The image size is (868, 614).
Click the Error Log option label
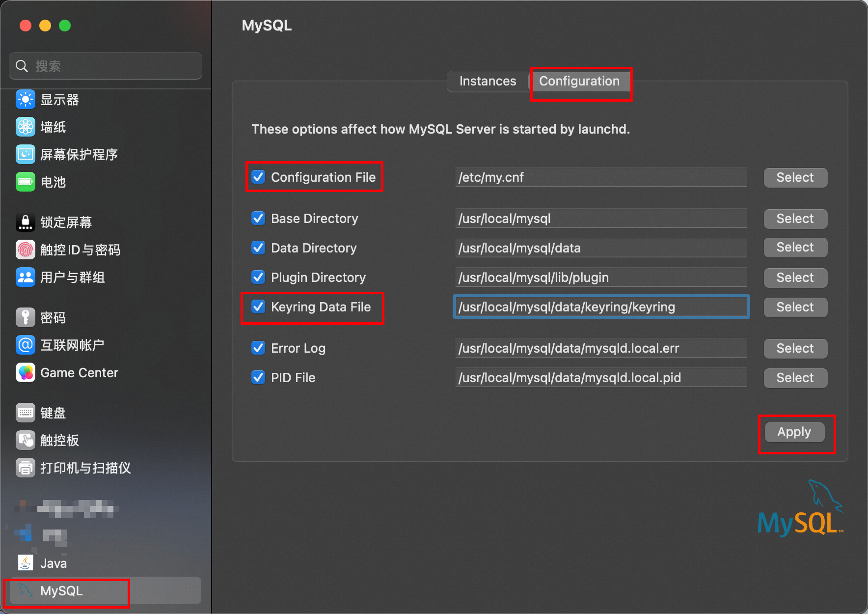point(298,348)
